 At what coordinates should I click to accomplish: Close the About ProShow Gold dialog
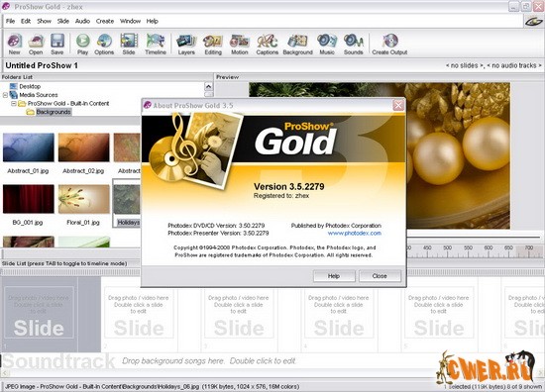[398, 105]
